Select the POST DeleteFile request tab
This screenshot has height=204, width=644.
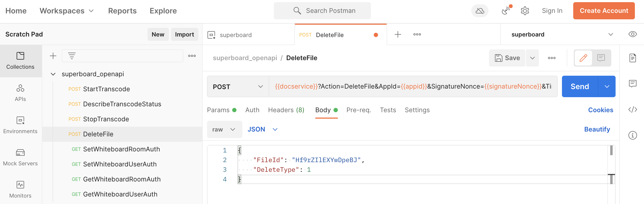coord(340,35)
